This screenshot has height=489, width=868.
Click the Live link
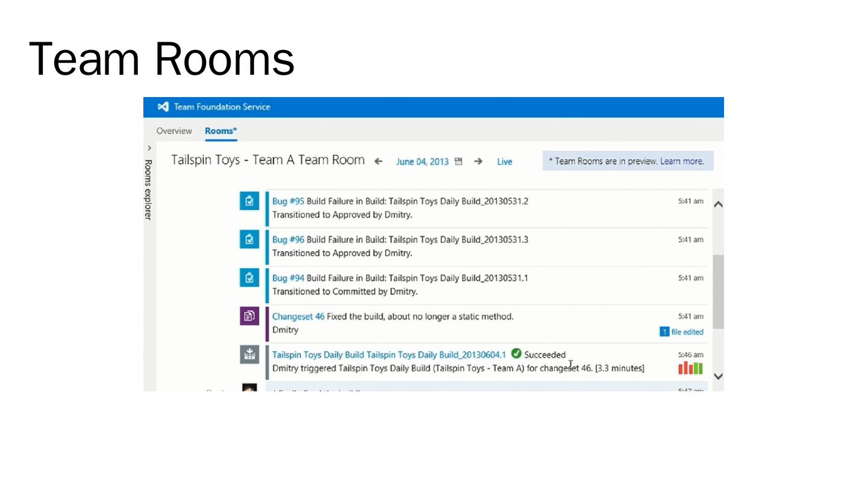pos(505,162)
